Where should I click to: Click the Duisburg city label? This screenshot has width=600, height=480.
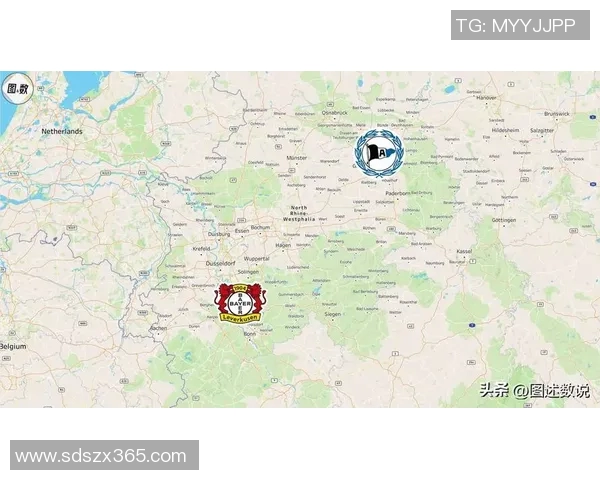[x=219, y=234]
